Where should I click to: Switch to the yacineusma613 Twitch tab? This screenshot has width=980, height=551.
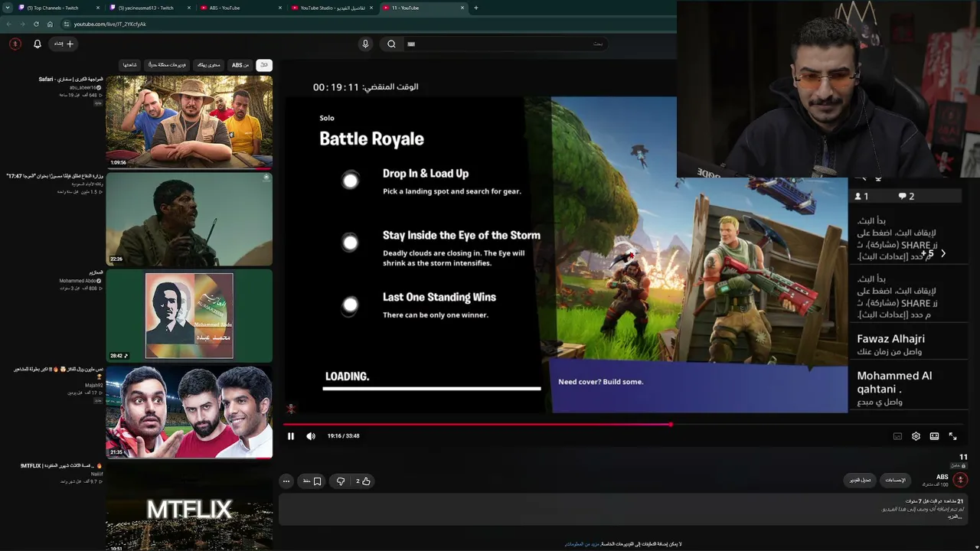click(149, 8)
